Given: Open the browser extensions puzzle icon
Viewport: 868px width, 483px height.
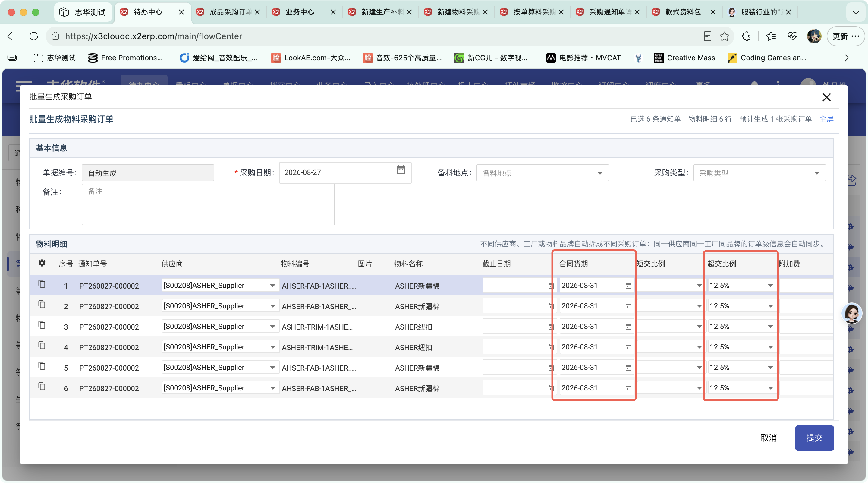Looking at the screenshot, I should 746,36.
